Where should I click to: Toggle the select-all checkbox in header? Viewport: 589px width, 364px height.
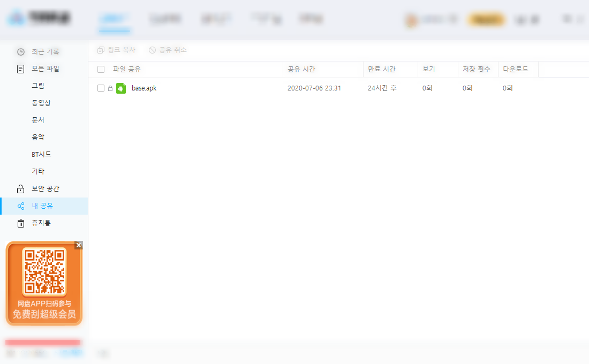[101, 70]
